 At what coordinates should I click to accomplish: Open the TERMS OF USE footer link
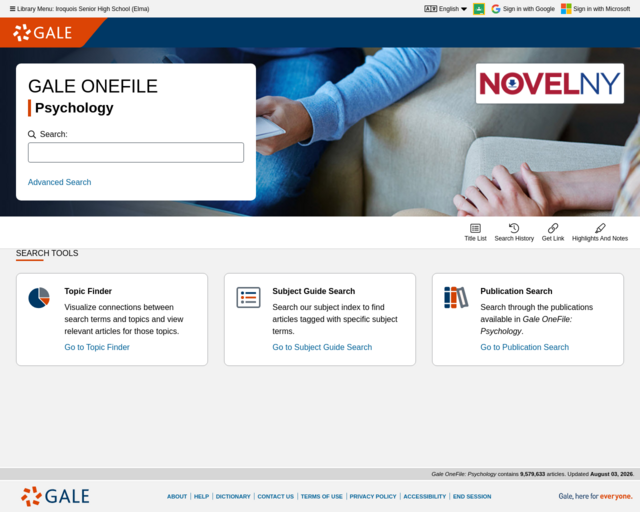pyautogui.click(x=322, y=496)
